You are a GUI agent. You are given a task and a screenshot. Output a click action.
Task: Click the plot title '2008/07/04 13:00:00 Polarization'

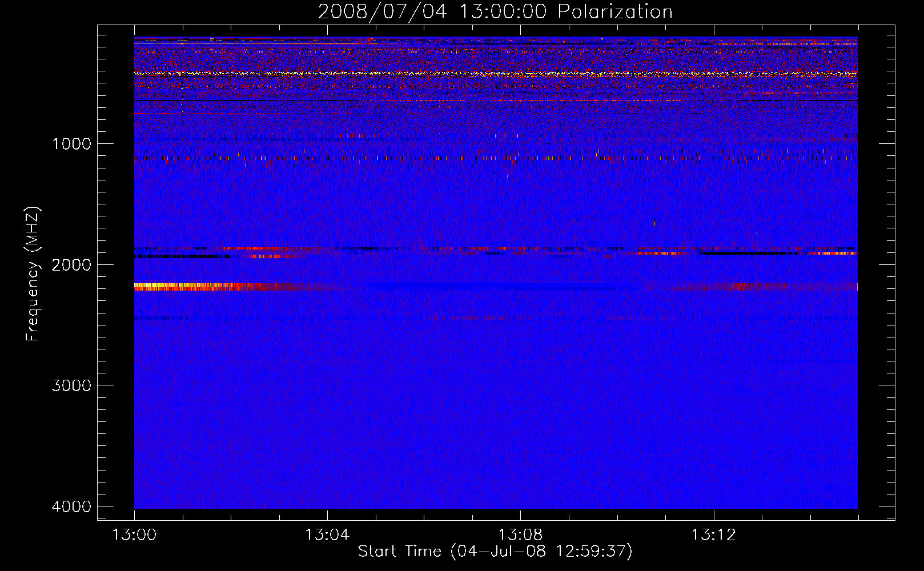tap(495, 11)
